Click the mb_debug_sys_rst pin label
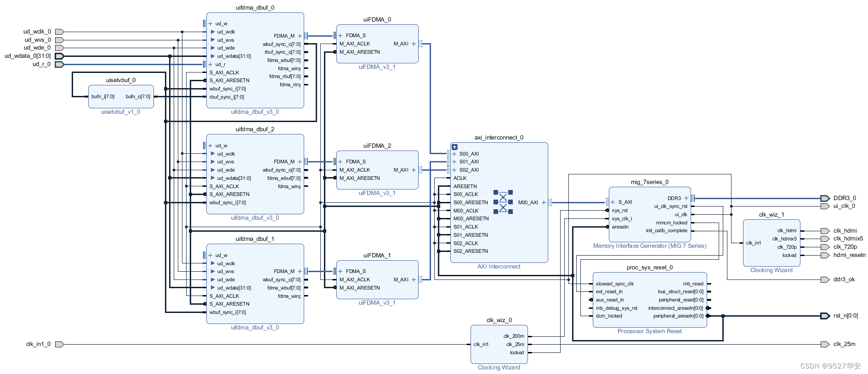The image size is (868, 374). click(616, 308)
